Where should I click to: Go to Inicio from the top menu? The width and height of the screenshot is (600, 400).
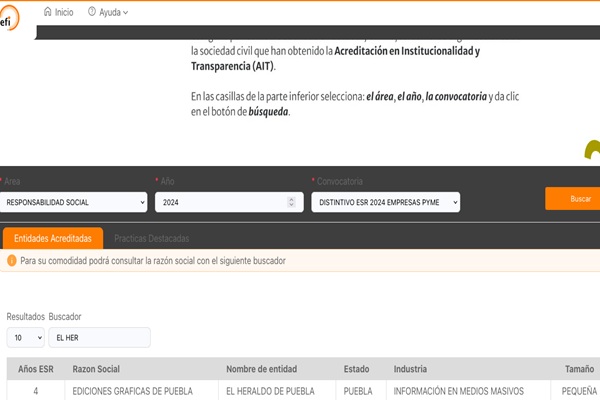click(x=64, y=12)
